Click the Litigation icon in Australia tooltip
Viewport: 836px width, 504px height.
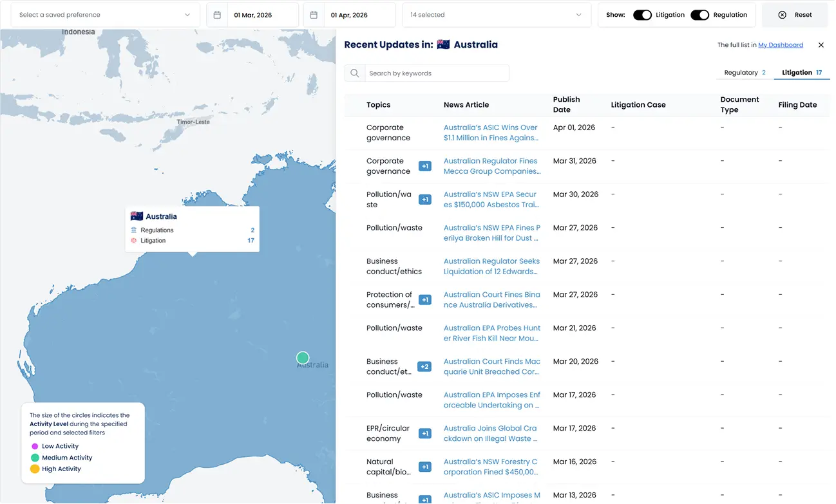[134, 241]
